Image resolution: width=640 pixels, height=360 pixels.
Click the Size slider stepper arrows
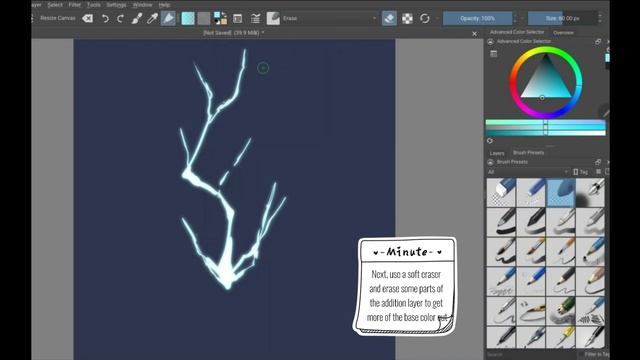coord(600,18)
